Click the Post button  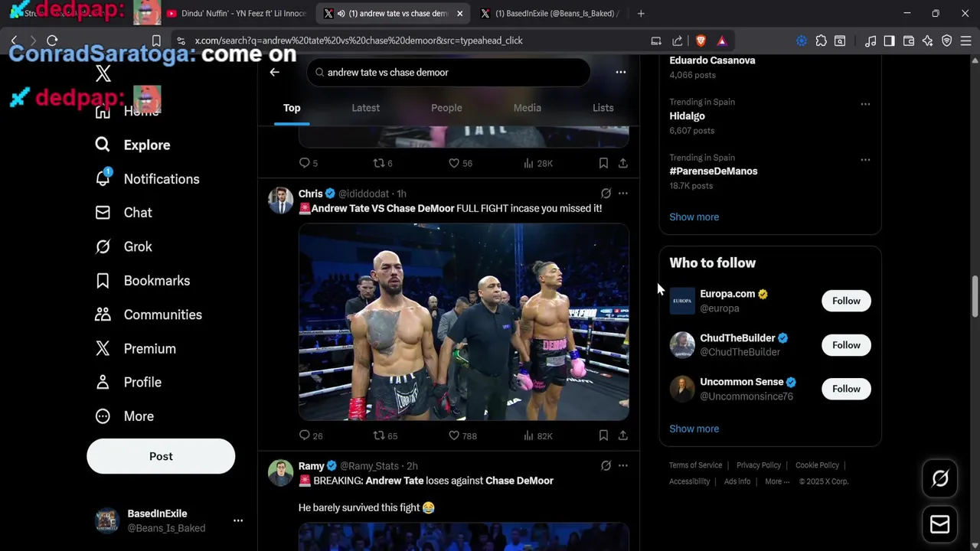pos(161,456)
